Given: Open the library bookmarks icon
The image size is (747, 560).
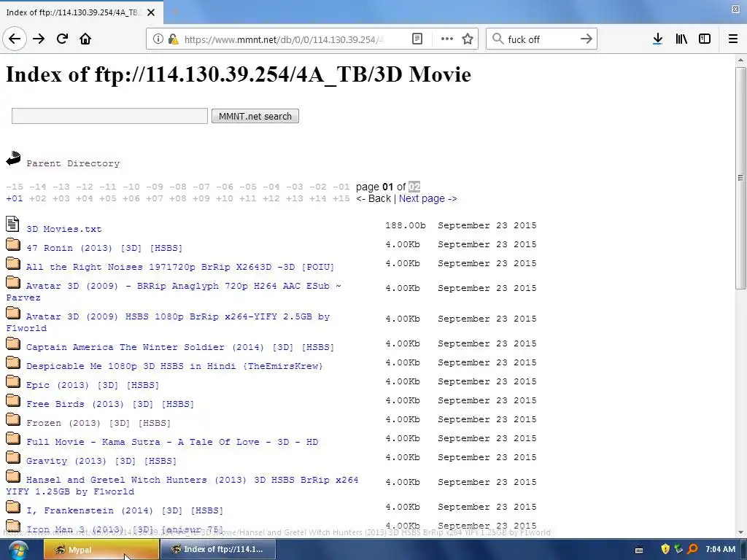Looking at the screenshot, I should tap(681, 39).
